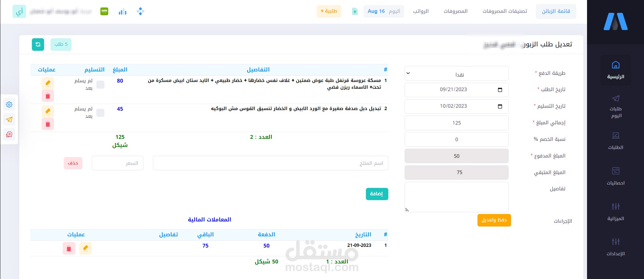Click the refresh icon button near 5 طلب
The height and width of the screenshot is (279, 644).
point(38,44)
